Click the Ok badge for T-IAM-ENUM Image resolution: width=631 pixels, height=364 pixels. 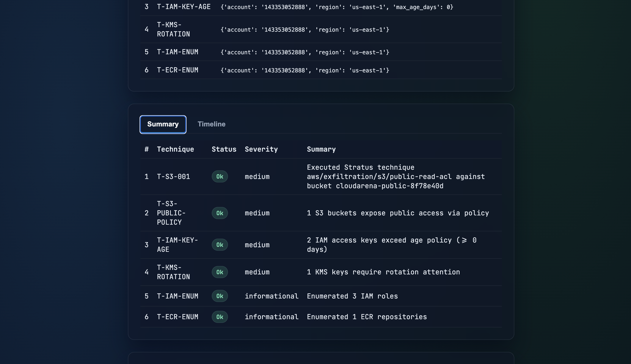(x=220, y=296)
